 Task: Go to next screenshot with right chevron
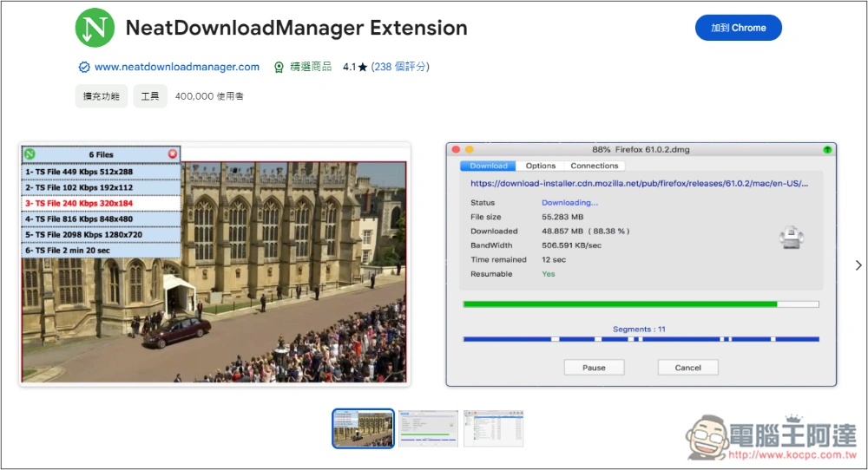858,265
